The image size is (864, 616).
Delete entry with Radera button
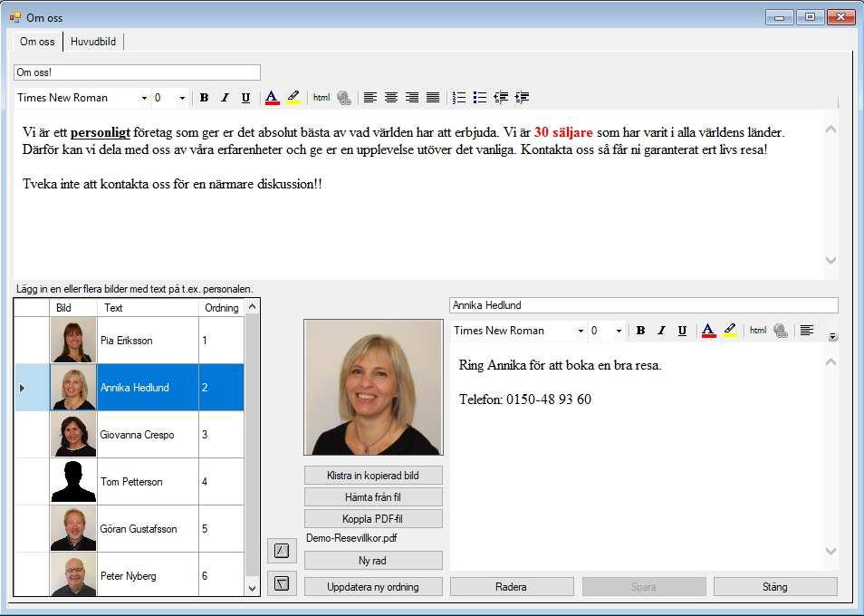pos(512,587)
